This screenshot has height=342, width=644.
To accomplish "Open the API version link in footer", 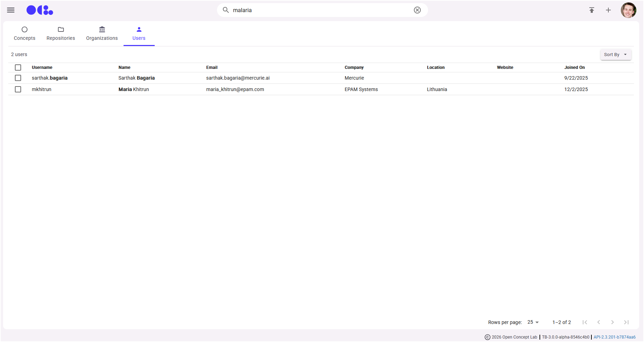I will point(614,337).
